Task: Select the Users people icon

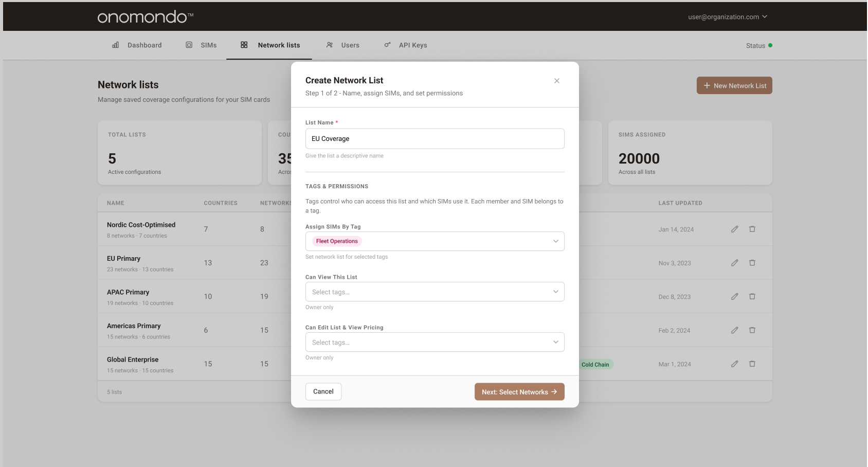Action: pos(329,45)
